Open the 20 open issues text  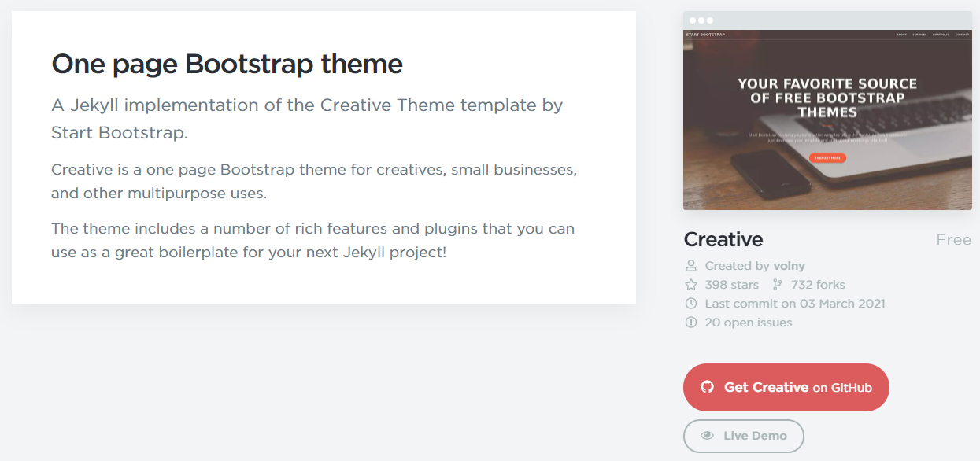(749, 323)
